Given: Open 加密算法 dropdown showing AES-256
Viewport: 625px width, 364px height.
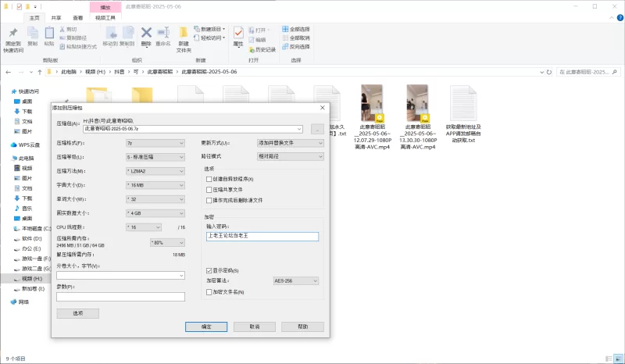Looking at the screenshot, I should coord(296,281).
